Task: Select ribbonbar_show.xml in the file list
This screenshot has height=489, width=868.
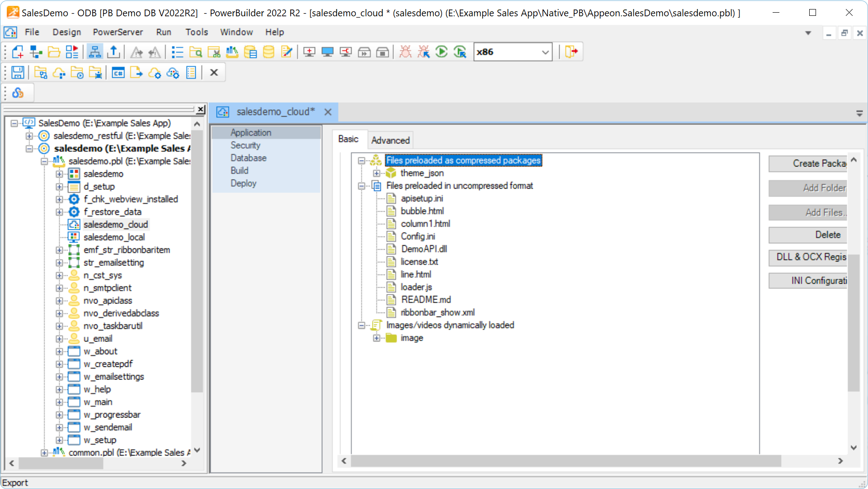Action: click(438, 312)
